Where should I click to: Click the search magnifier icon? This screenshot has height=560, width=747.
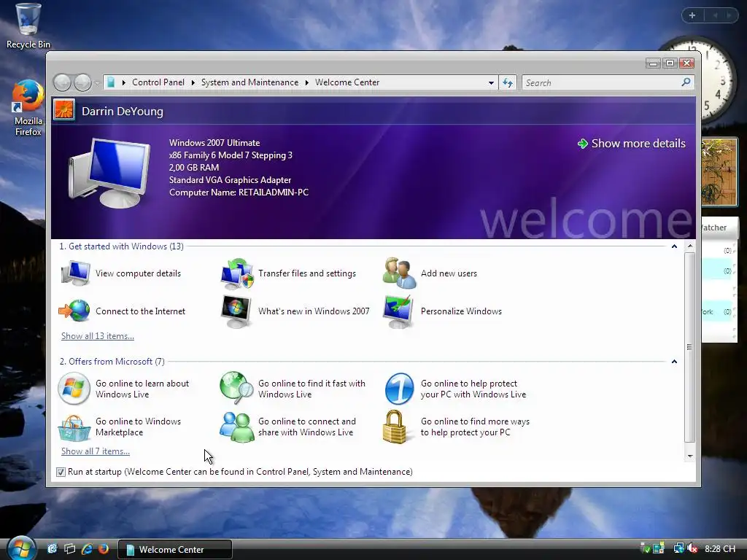pyautogui.click(x=686, y=82)
